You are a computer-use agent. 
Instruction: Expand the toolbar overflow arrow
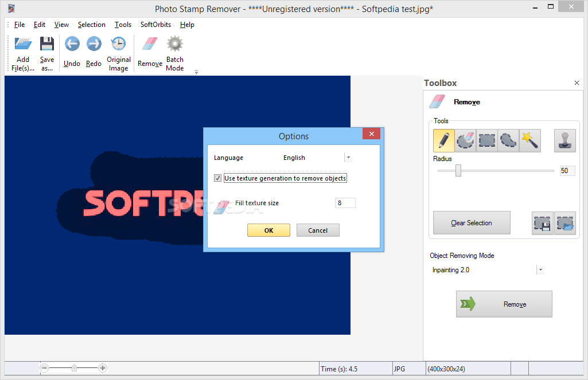coord(197,72)
